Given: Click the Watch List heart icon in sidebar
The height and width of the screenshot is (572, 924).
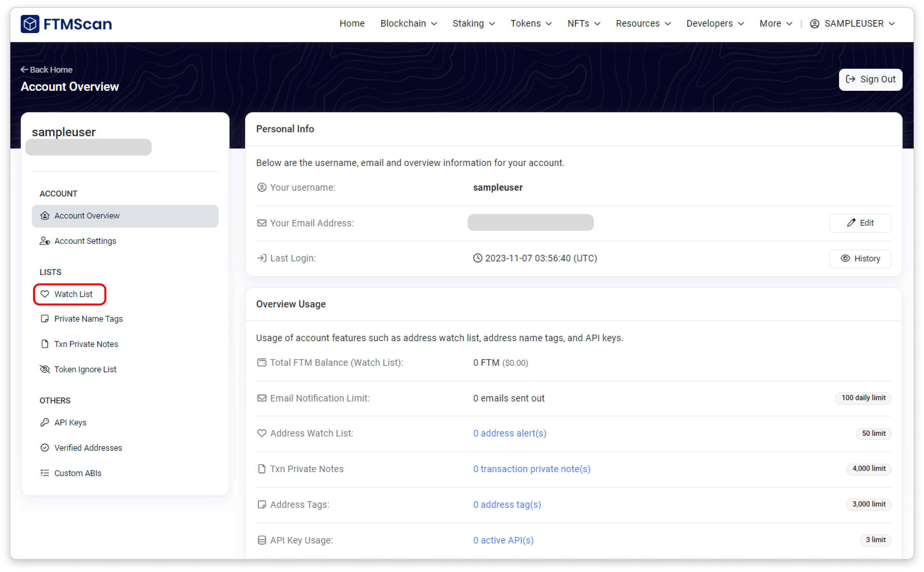Looking at the screenshot, I should tap(45, 294).
